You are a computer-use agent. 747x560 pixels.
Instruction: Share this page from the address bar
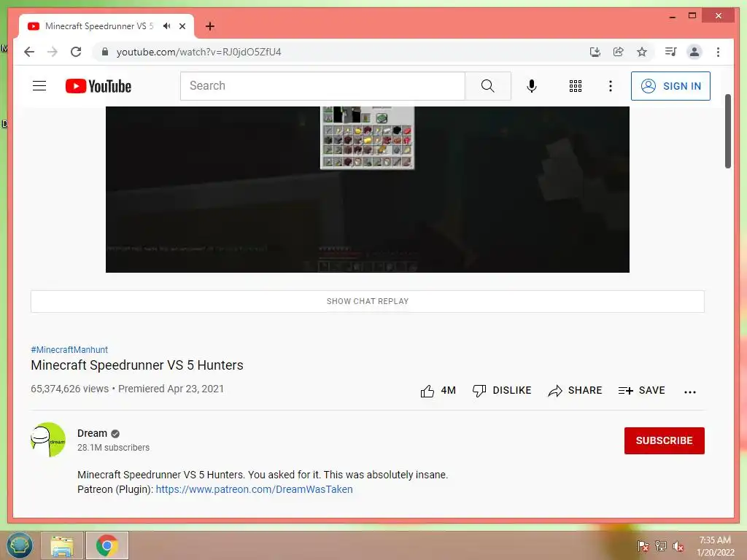619,52
